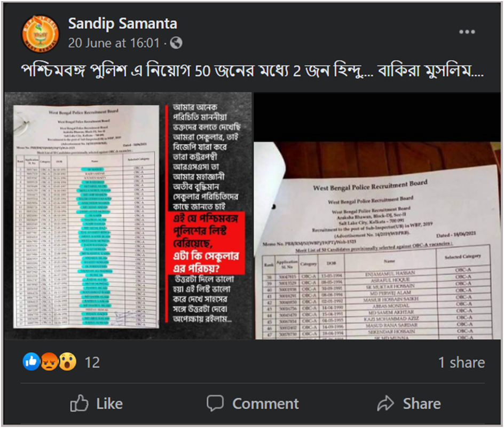Click Sandip Samanta's profile picture
Image resolution: width=504 pixels, height=428 pixels.
[40, 34]
